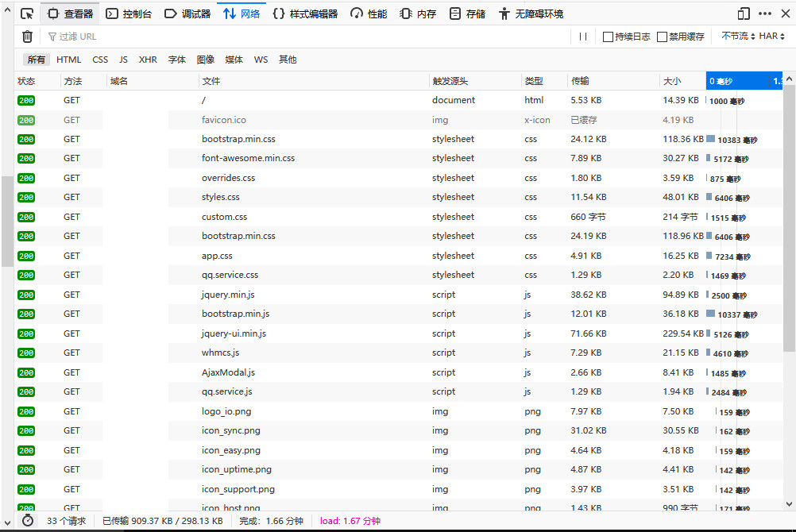Open the developer tools more-options menu
This screenshot has width=796, height=532.
764,13
